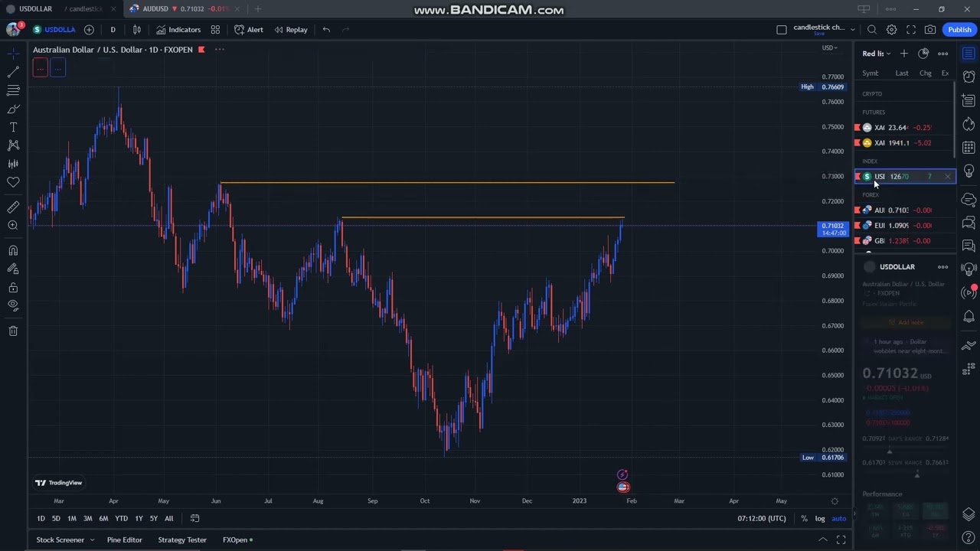980x551 pixels.
Task: Open the hotlists flame icon
Action: click(x=969, y=124)
